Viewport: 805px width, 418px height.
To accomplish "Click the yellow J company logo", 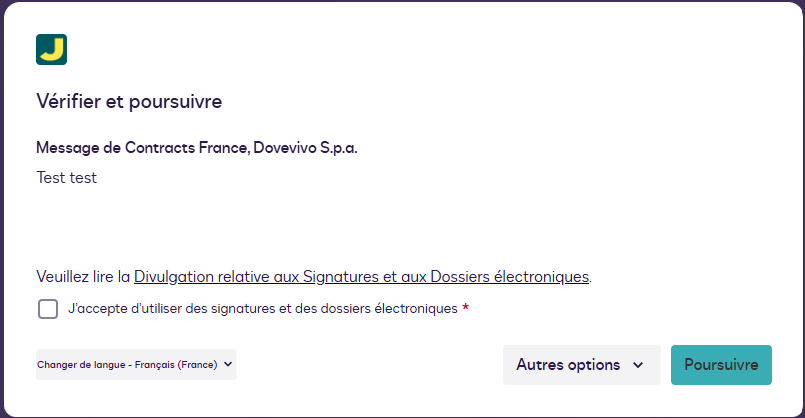I will [x=51, y=49].
